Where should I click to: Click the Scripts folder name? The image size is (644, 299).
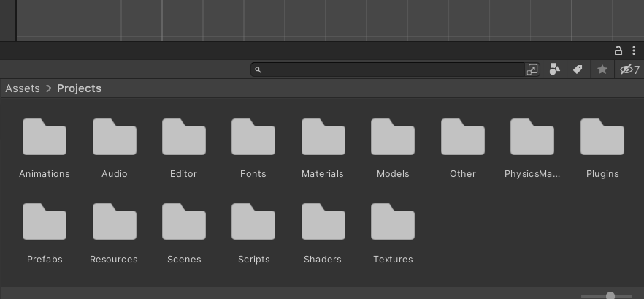pos(254,260)
